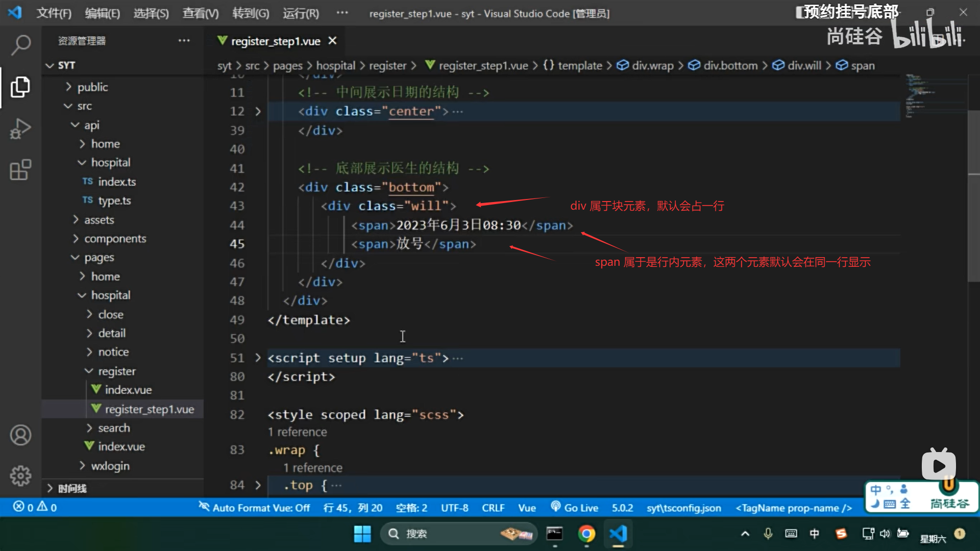Click the Chrome icon in taskbar
This screenshot has height=551, width=980.
(586, 534)
